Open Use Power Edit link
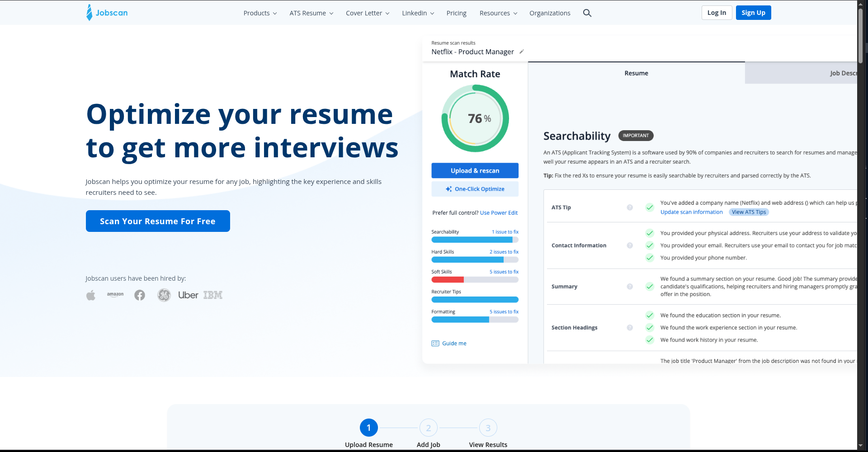The image size is (868, 452). click(x=499, y=212)
